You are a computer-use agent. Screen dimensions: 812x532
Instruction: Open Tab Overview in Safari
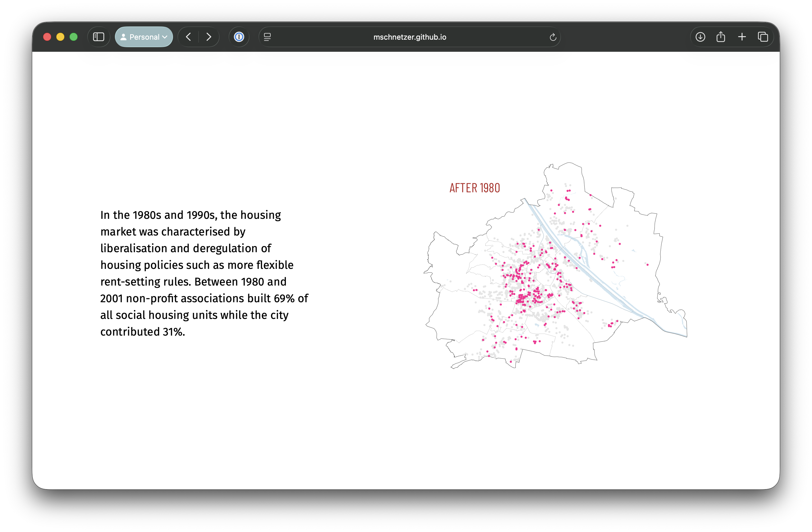(x=763, y=37)
